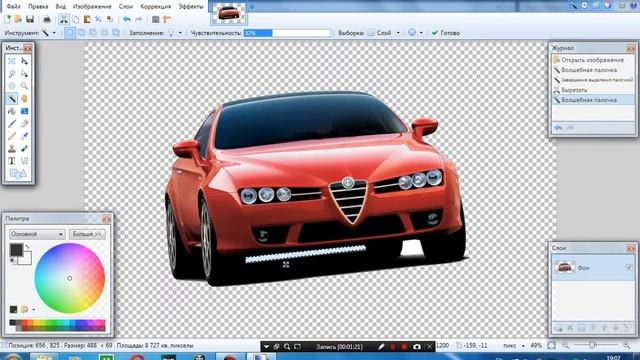
Task: Select the Lasso Select tool
Action: [x=12, y=73]
